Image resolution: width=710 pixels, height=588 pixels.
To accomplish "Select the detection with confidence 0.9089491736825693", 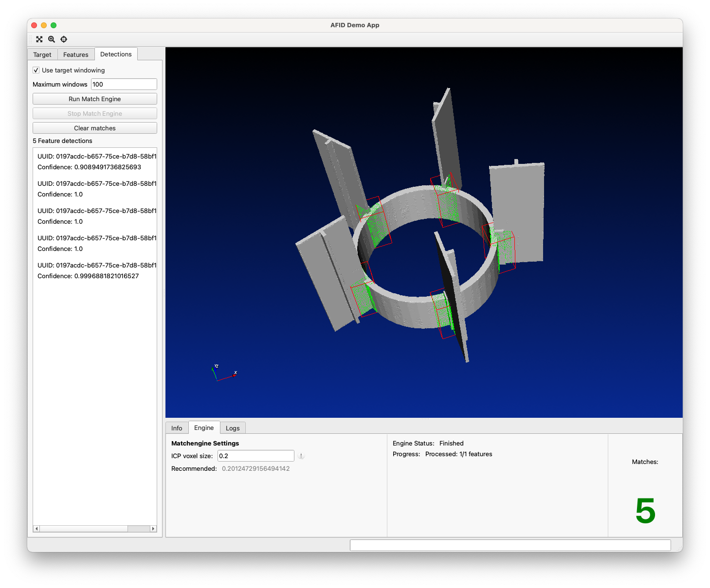I will coord(95,162).
